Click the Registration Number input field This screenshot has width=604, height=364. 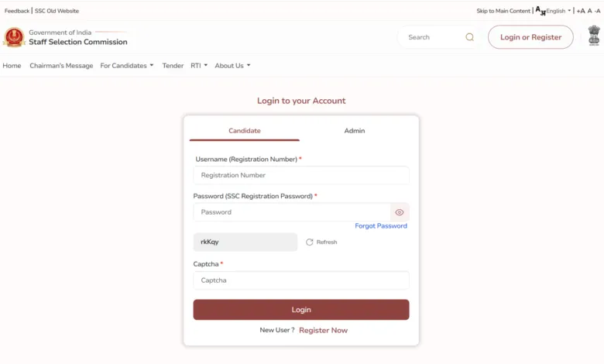coord(301,175)
